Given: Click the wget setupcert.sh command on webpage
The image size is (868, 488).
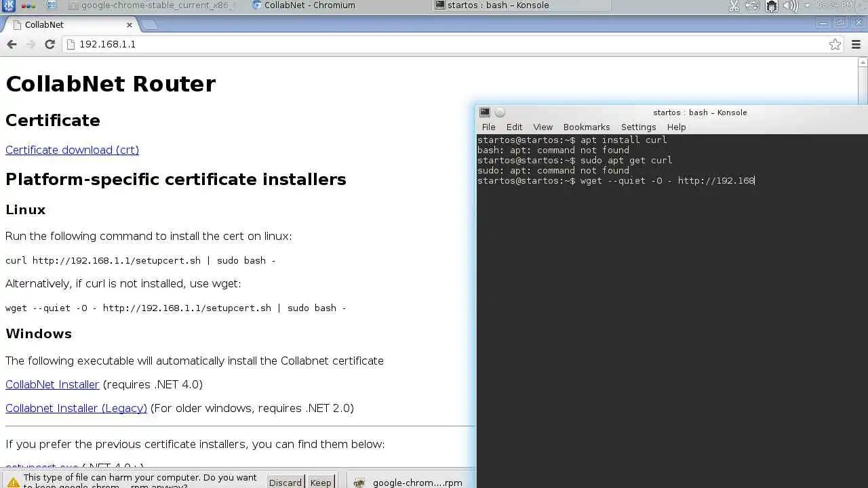Looking at the screenshot, I should [176, 308].
